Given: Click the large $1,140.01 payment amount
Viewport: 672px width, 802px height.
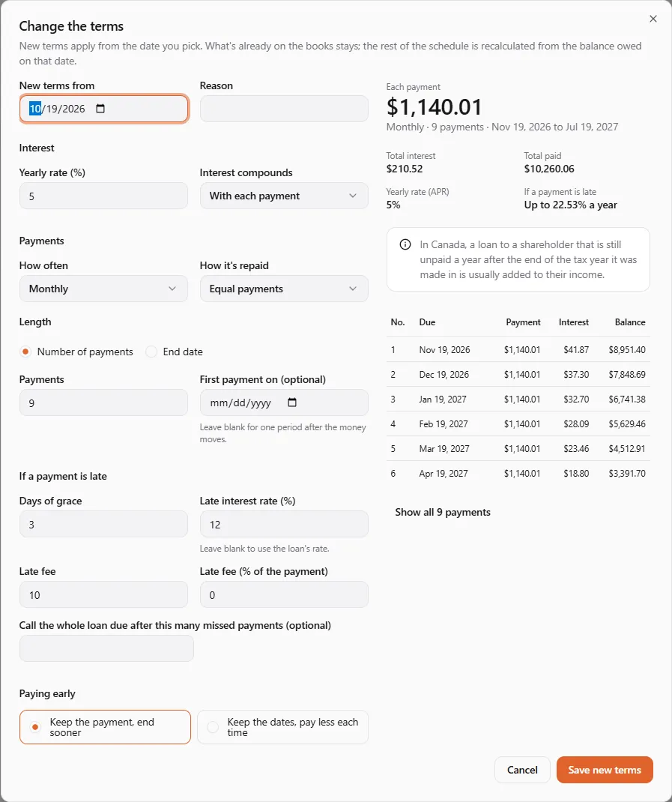Looking at the screenshot, I should [435, 107].
